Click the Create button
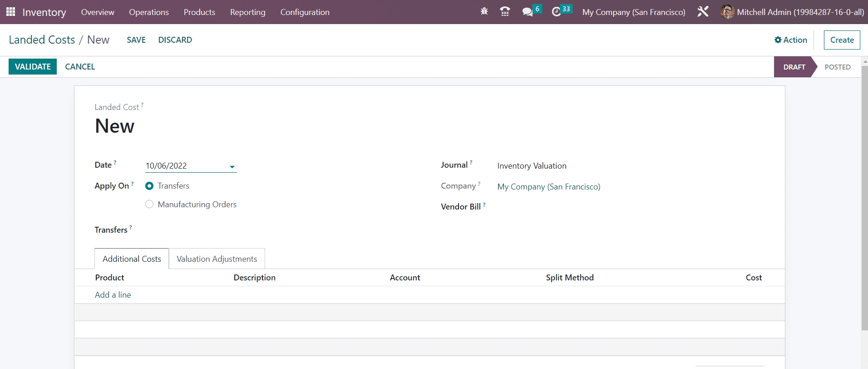The width and height of the screenshot is (868, 369). coord(842,40)
